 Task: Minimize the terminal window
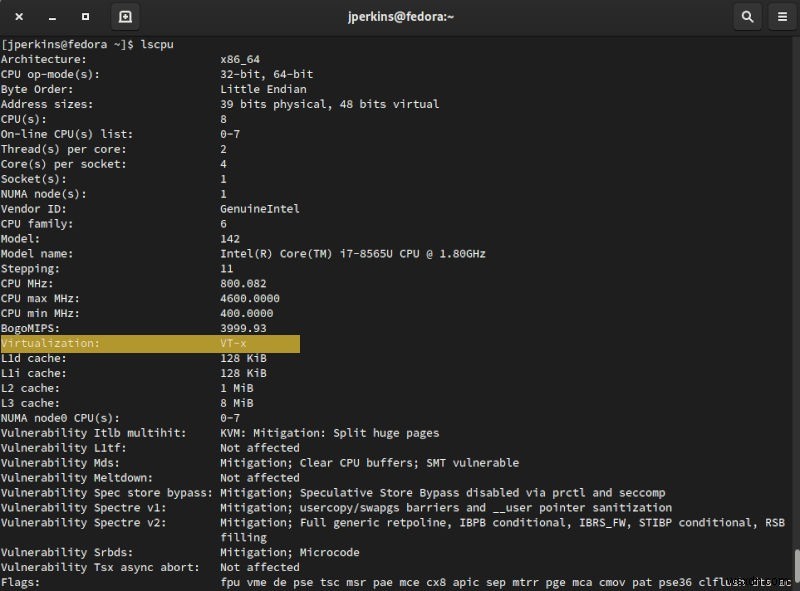[52, 16]
